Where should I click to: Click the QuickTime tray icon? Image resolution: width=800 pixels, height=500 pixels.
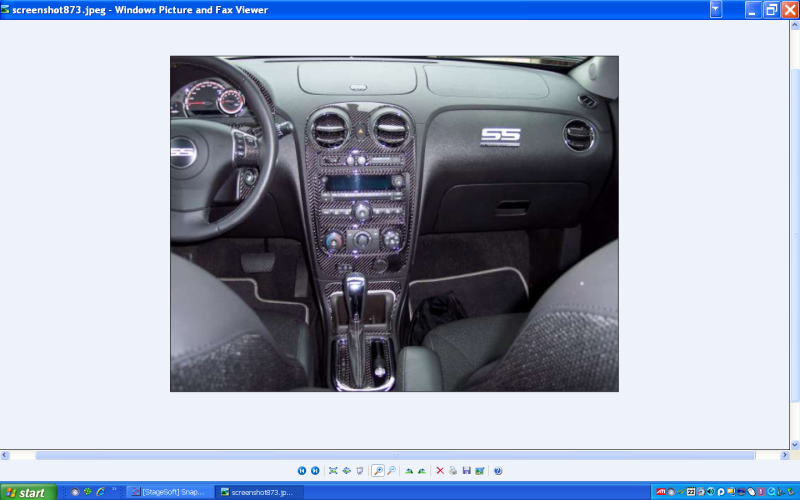pos(771,492)
